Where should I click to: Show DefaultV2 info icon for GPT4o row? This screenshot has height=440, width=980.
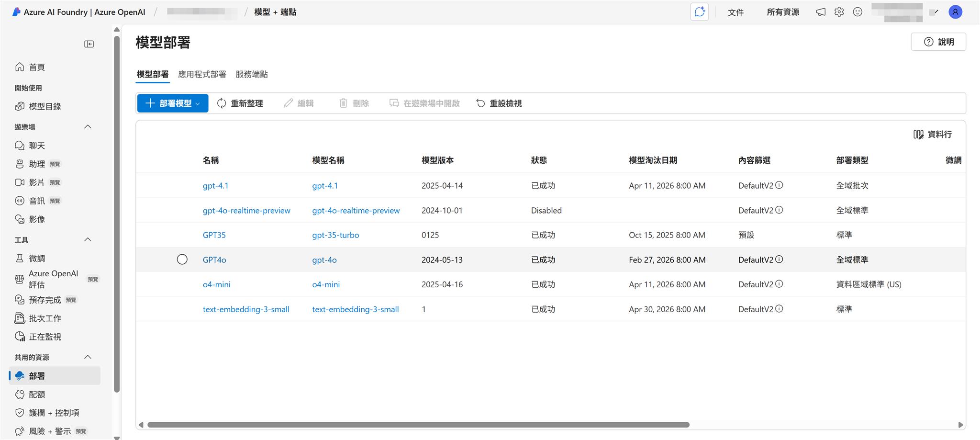pyautogui.click(x=779, y=259)
